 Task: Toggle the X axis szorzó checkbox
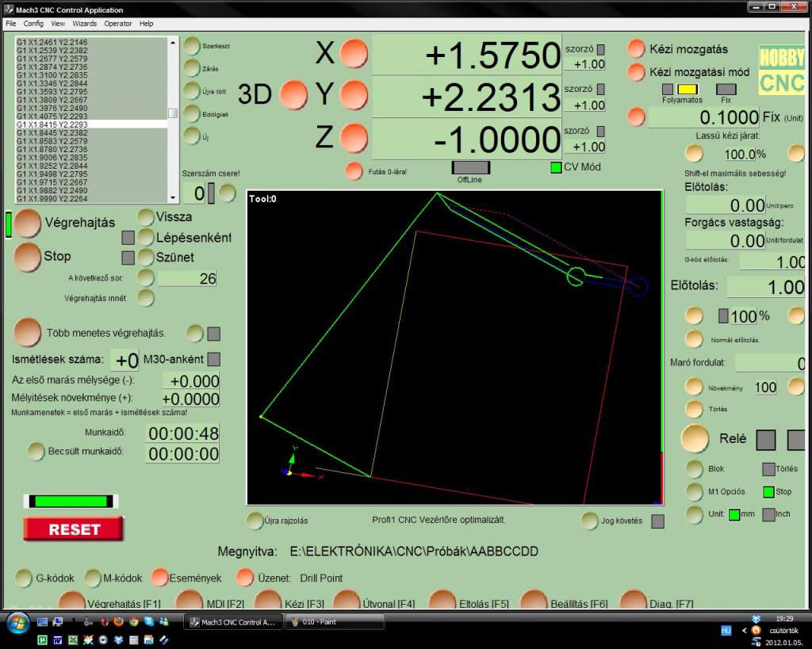601,49
